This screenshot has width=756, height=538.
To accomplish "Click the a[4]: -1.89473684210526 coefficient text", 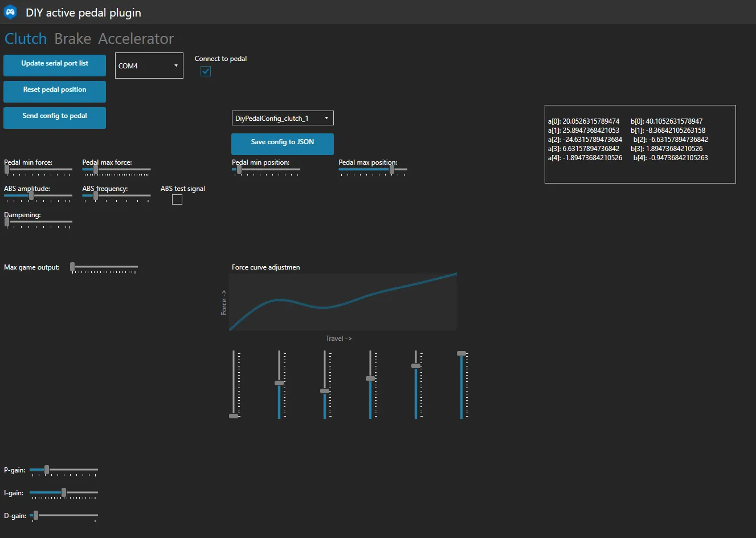I will tap(585, 158).
